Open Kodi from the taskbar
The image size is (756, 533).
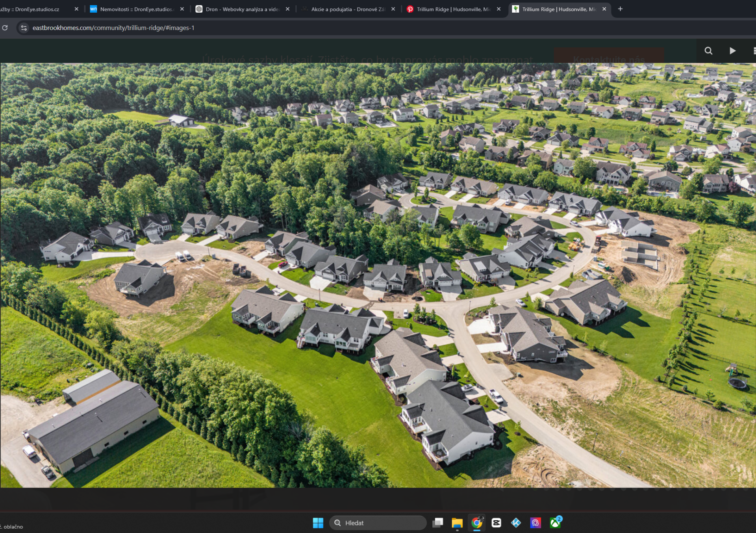tap(516, 523)
